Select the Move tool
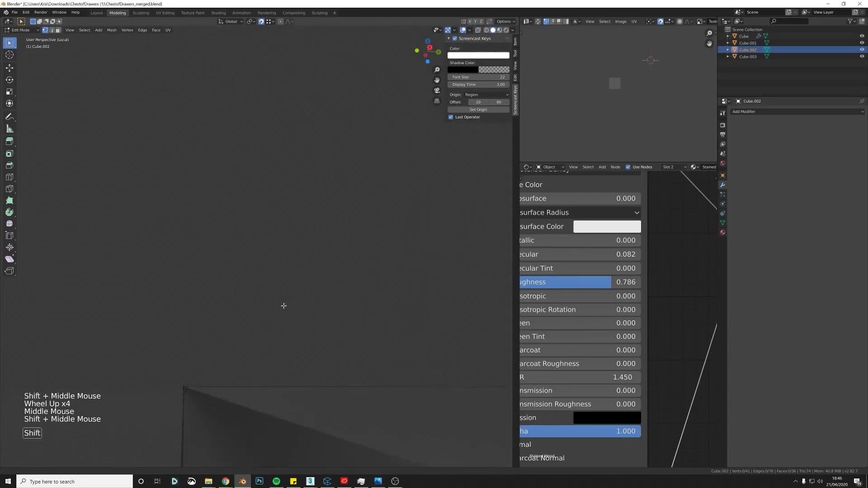The width and height of the screenshot is (868, 488). click(x=9, y=68)
